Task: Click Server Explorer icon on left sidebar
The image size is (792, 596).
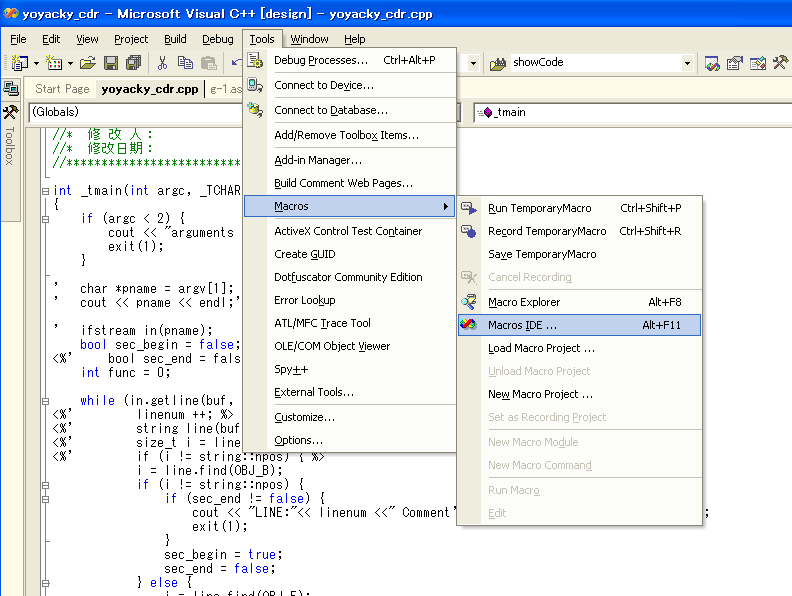Action: pos(11,89)
